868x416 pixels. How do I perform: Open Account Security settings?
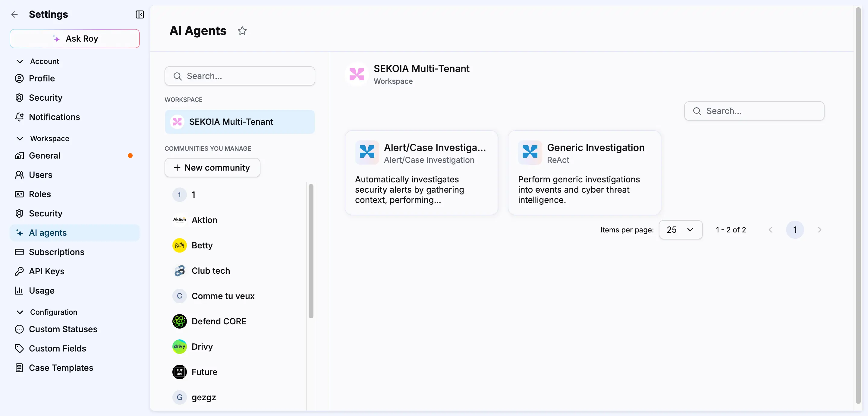(75, 97)
